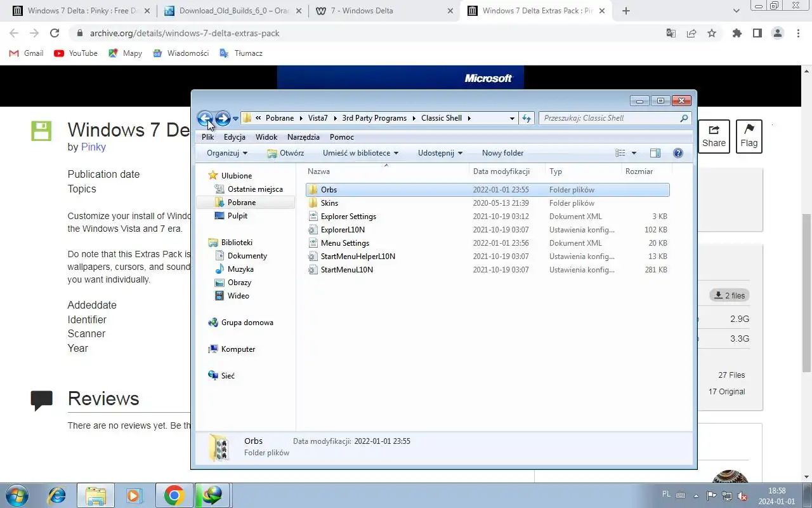
Task: Select the StartMenuHelperL10N file icon
Action: point(313,257)
